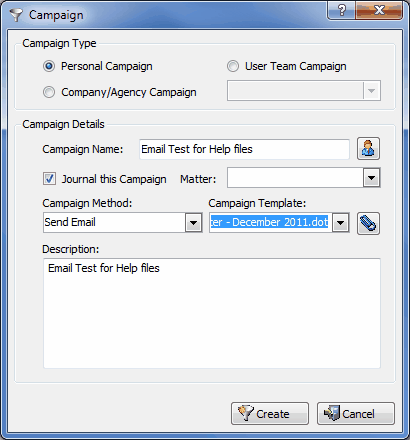Open the Campaign Template dropdown arrow
This screenshot has height=440, width=410.
point(340,222)
